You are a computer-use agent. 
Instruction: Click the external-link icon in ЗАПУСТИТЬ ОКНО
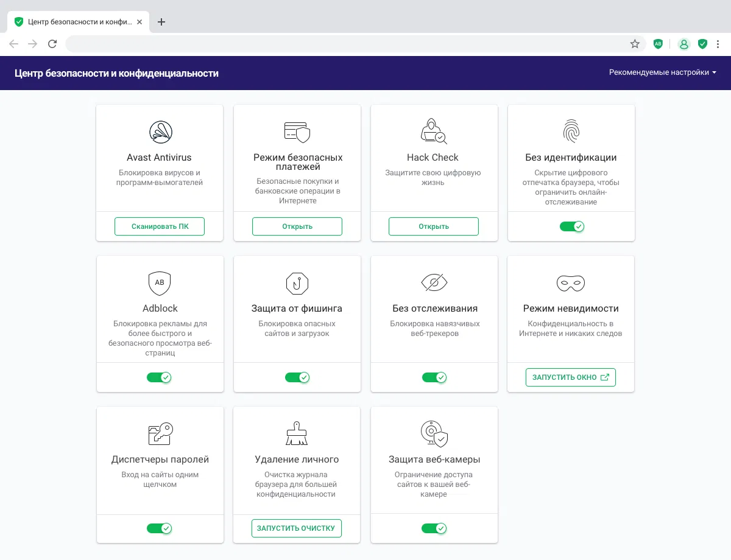pos(604,377)
